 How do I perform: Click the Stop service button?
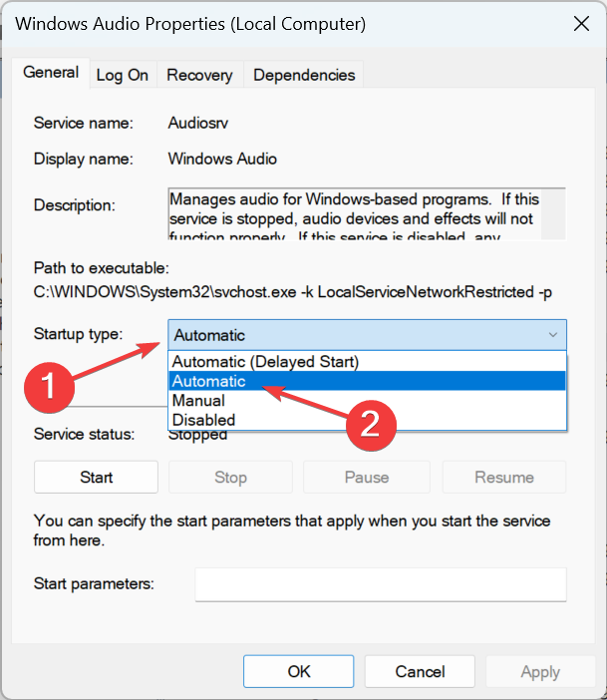point(230,478)
